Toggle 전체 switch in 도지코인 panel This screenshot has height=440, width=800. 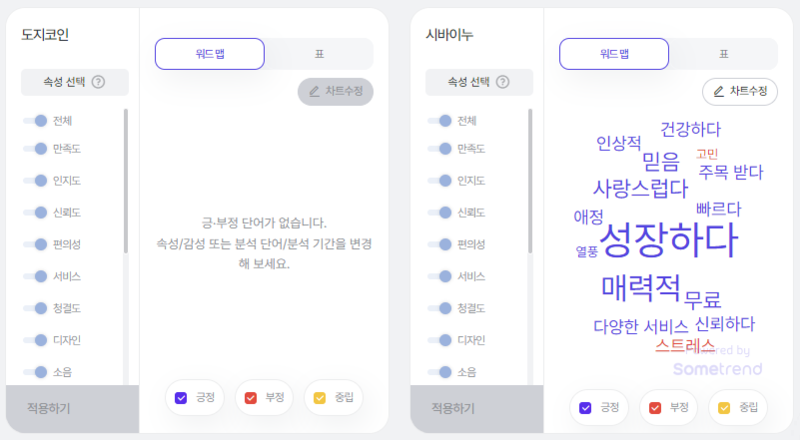click(35, 120)
